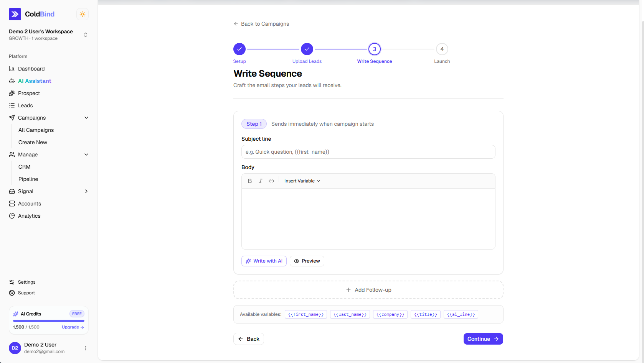Click the Upload Leads step circle
Image resolution: width=644 pixels, height=363 pixels.
point(307,49)
